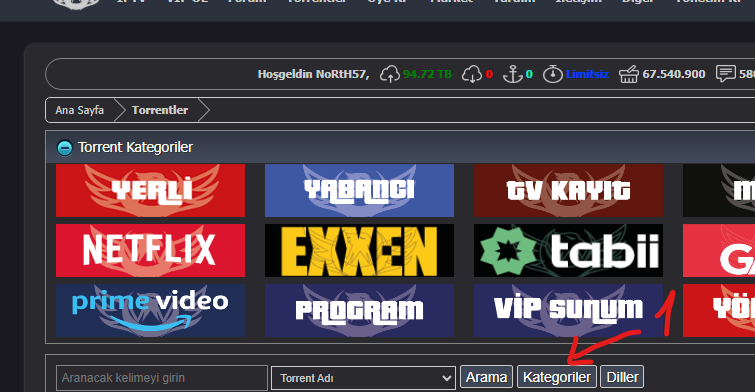Click the bonus basket icon

[629, 74]
